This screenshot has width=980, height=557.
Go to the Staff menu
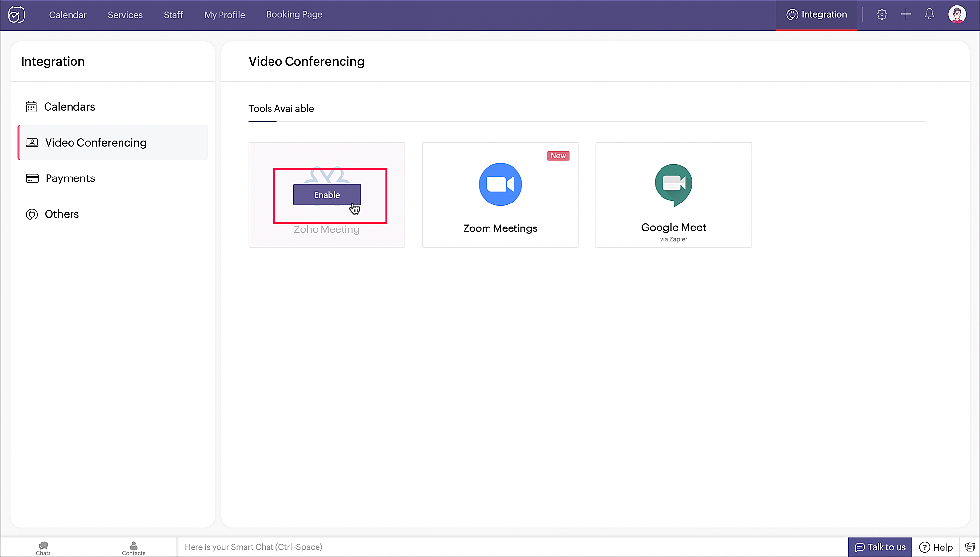pyautogui.click(x=173, y=15)
